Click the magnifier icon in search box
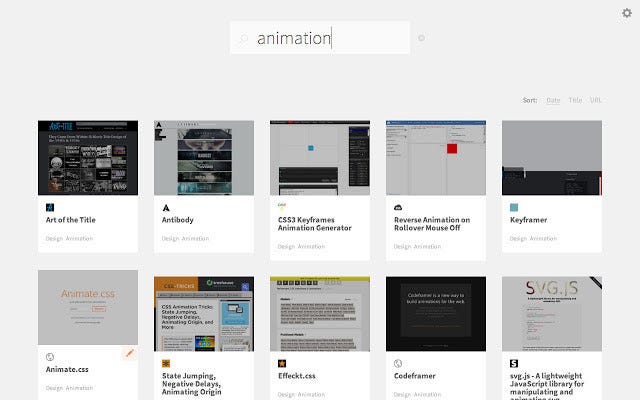Image resolution: width=640 pixels, height=400 pixels. point(244,38)
